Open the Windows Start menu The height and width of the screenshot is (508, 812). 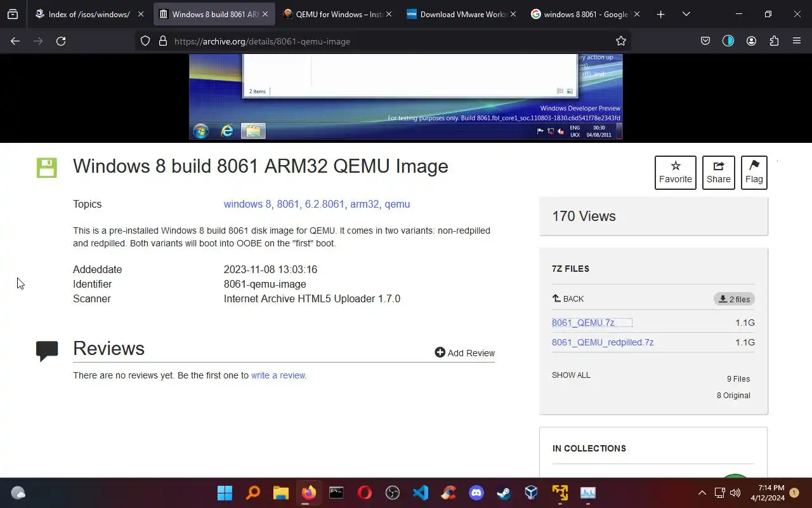point(225,493)
